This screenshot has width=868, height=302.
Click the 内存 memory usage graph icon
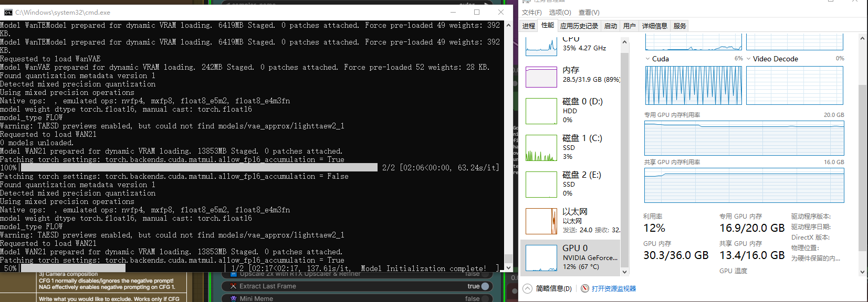tap(541, 77)
